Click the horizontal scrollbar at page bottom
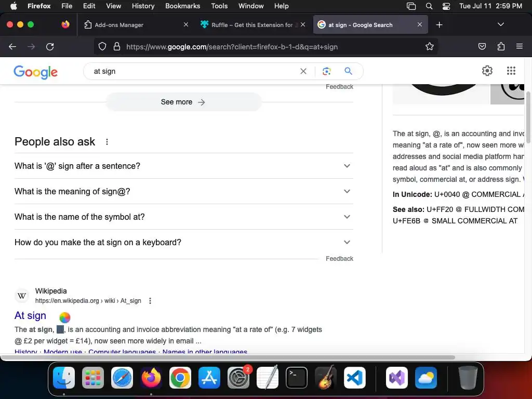 (x=228, y=357)
